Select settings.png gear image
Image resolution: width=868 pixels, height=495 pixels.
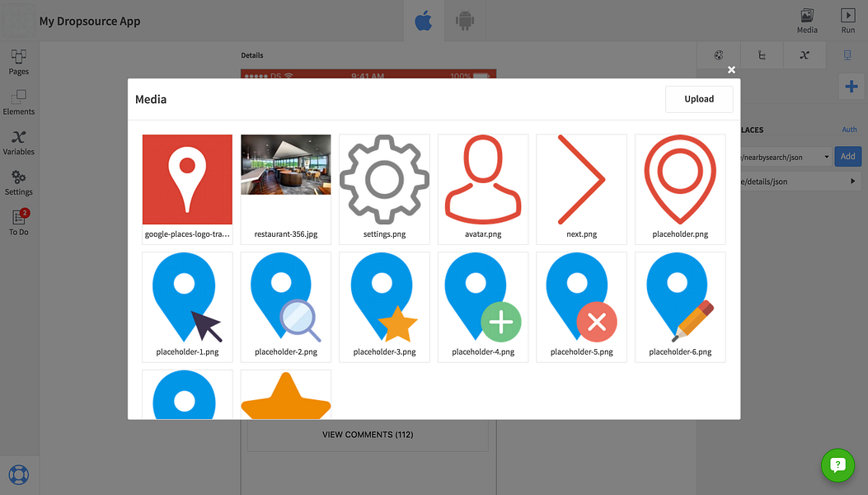384,189
